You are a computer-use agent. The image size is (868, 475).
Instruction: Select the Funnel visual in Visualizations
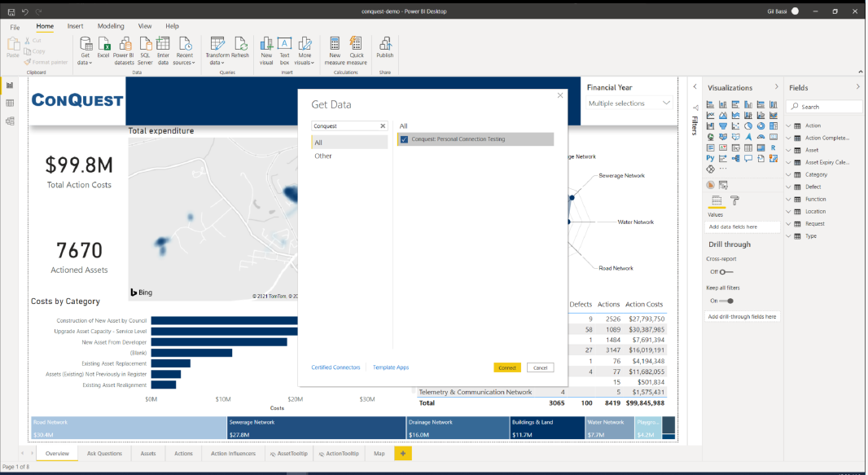point(723,126)
